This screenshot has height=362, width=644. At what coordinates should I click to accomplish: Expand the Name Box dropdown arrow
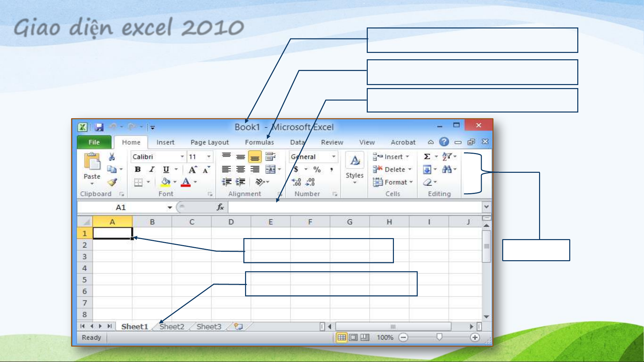(170, 208)
